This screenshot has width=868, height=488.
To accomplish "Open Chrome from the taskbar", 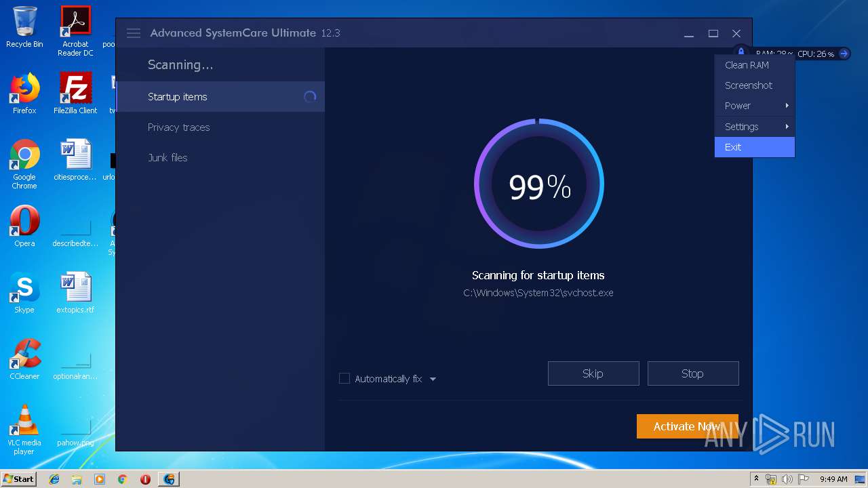I will 122,479.
